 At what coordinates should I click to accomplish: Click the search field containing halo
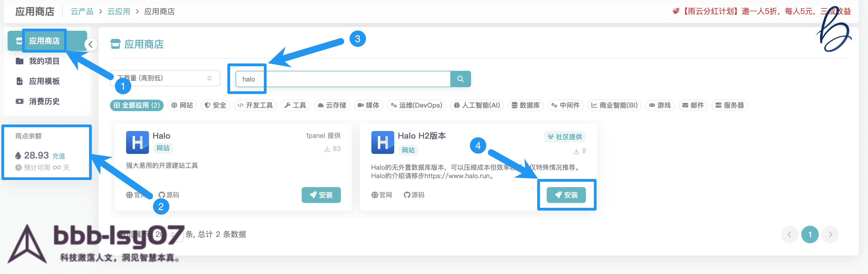342,79
